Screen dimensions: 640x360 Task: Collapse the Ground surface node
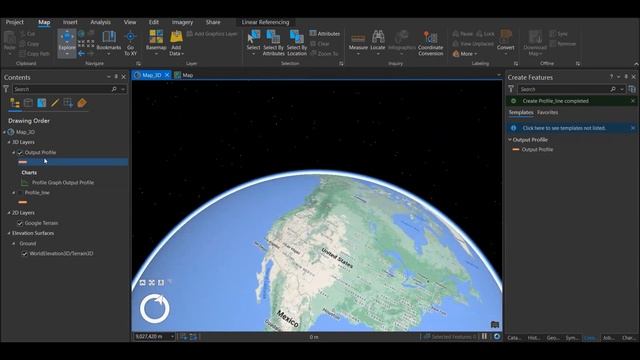click(x=14, y=244)
